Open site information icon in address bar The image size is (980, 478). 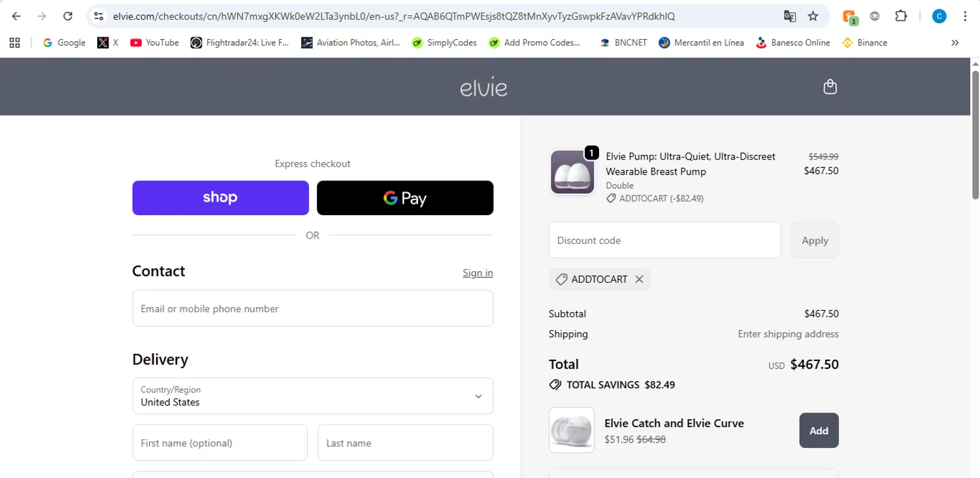[x=99, y=16]
